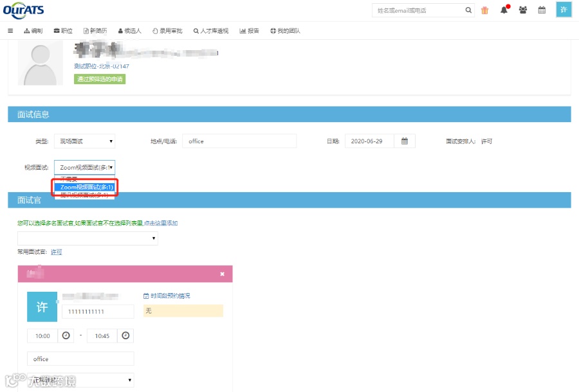Click the 通过预筛选的申请 status badge

(x=100, y=79)
